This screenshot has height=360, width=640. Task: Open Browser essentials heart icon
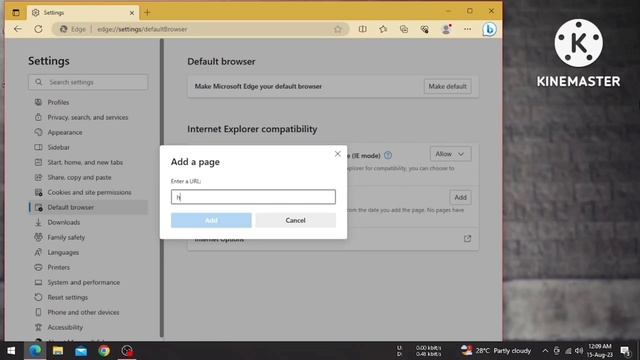(424, 29)
